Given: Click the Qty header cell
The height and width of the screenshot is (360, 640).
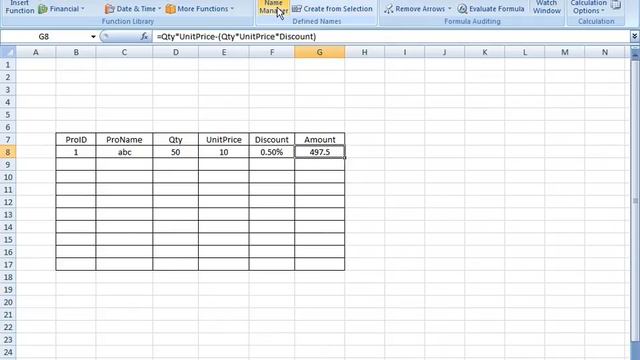Looking at the screenshot, I should 176,140.
